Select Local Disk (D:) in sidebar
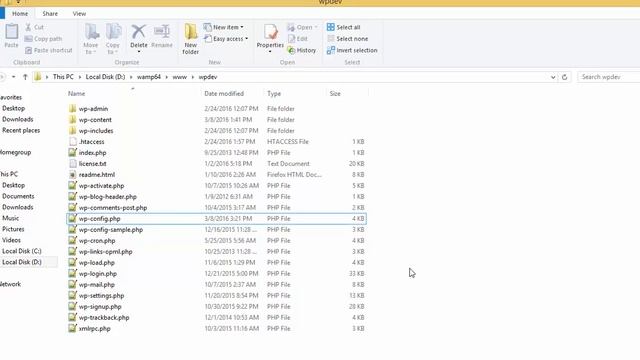This screenshot has height=360, width=640. click(22, 262)
